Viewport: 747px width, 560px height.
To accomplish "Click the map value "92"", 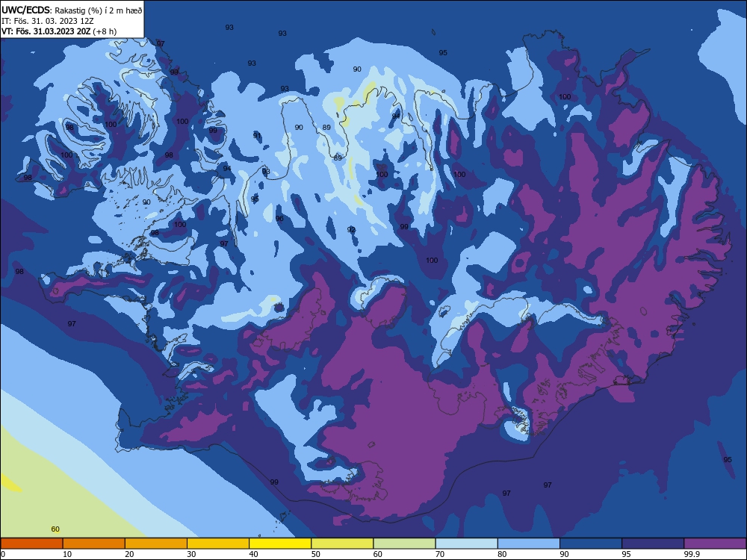I will [x=351, y=230].
